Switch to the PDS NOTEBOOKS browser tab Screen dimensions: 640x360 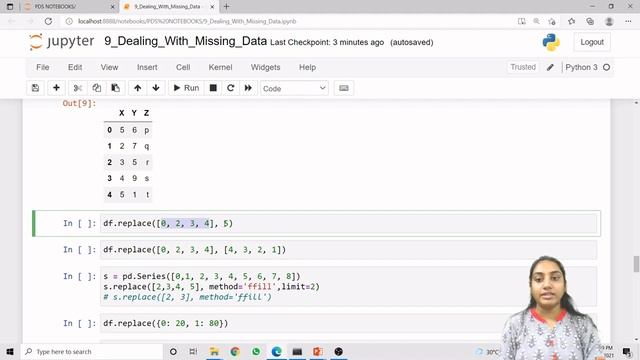(67, 7)
